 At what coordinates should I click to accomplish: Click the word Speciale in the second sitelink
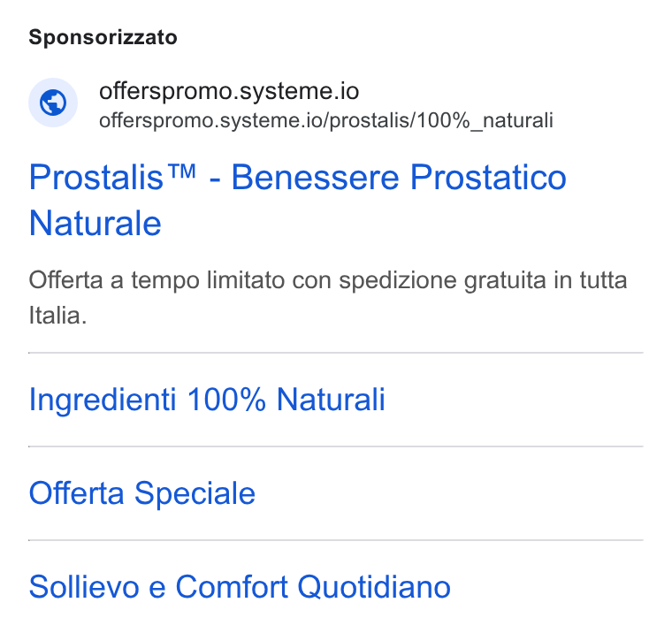[195, 493]
